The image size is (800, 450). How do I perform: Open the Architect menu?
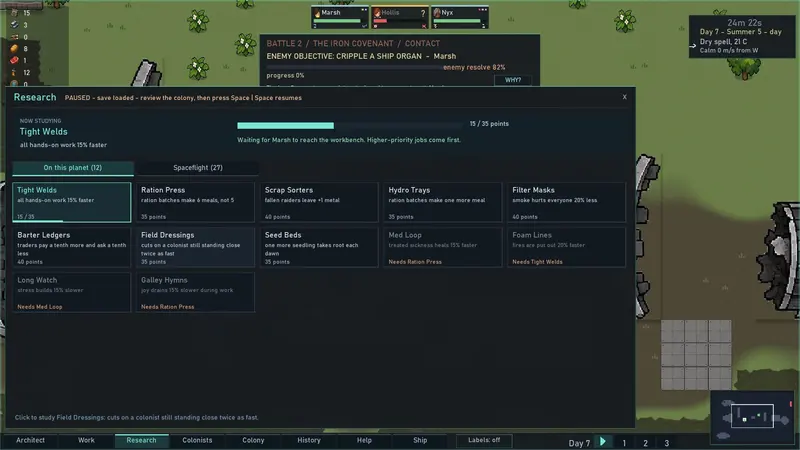pyautogui.click(x=30, y=440)
